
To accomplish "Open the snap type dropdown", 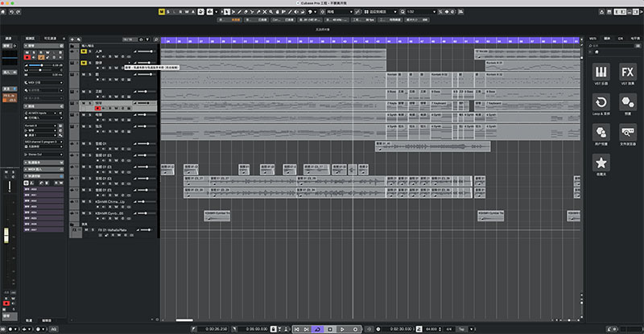I will pos(340,12).
